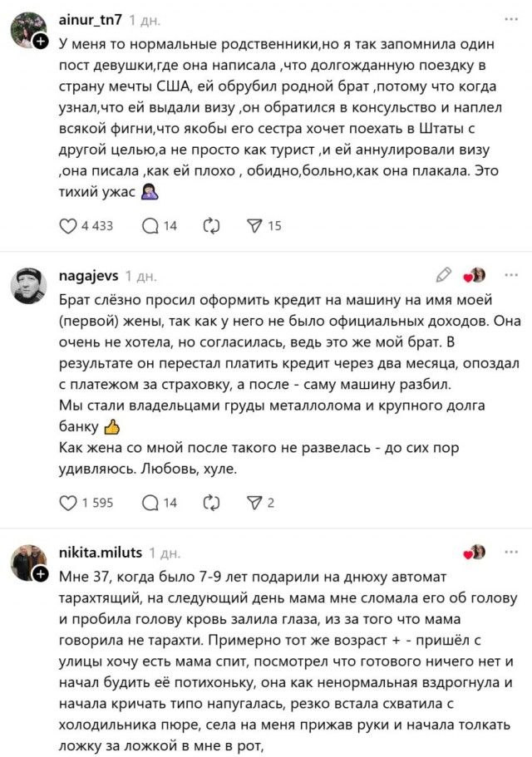Click the nagajevs profile avatar
Viewport: 532px width, 757px height.
[27, 285]
